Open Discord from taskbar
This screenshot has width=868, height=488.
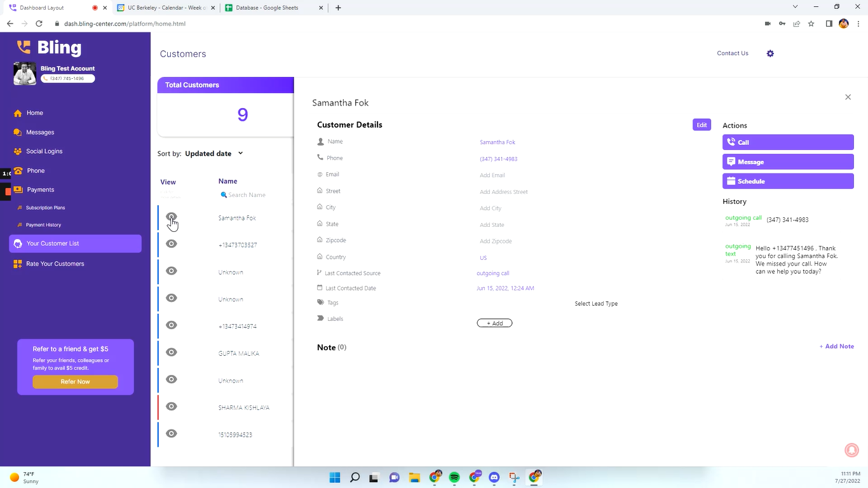point(494,477)
